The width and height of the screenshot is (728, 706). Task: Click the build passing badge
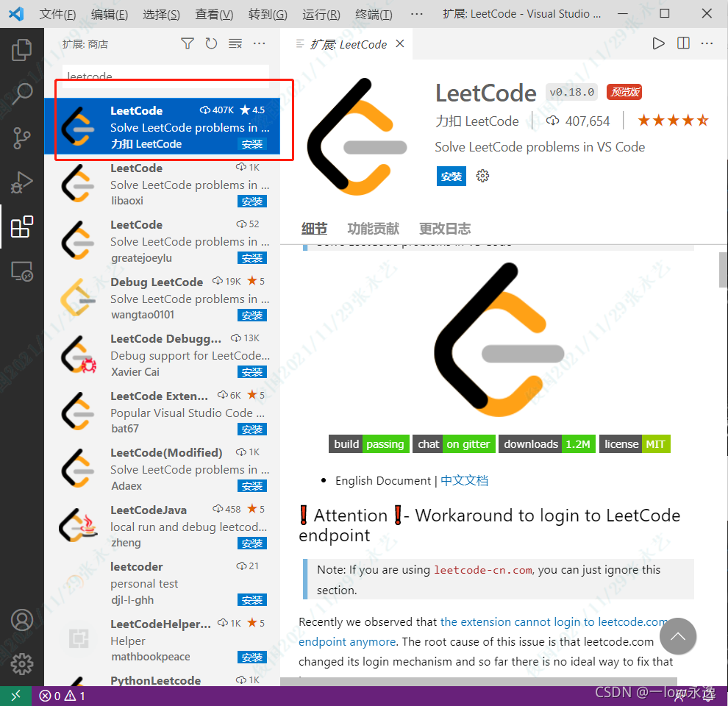click(x=369, y=444)
